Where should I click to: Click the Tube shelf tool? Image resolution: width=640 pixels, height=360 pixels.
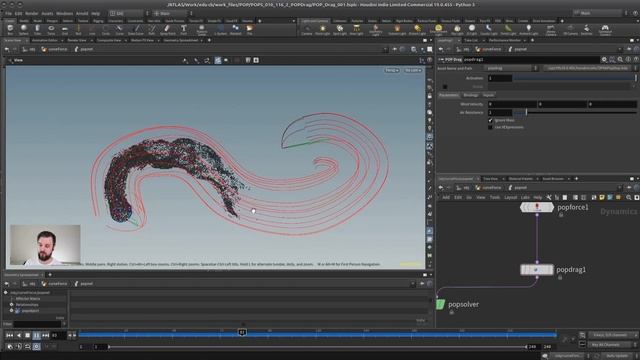coord(37,29)
